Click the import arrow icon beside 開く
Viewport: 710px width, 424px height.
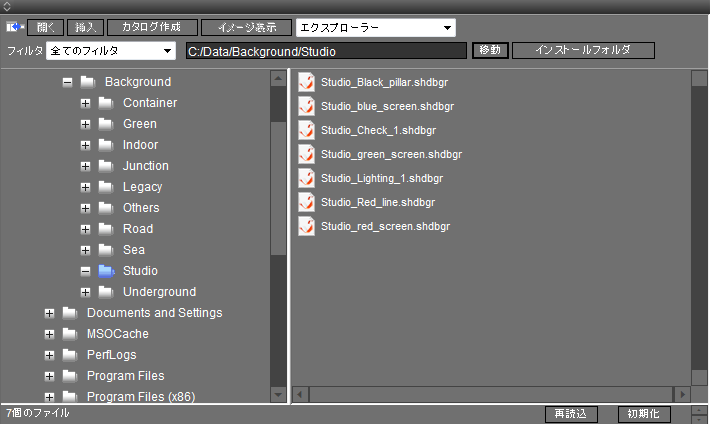coord(15,27)
